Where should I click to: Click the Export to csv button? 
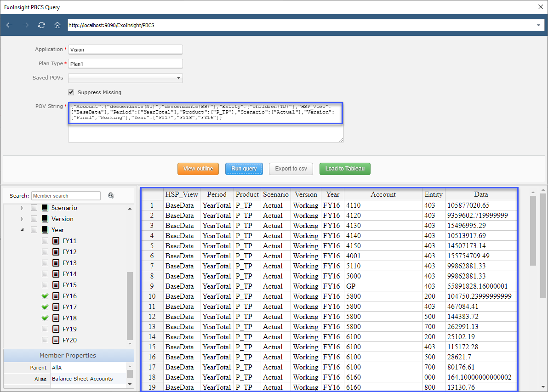[x=291, y=169]
